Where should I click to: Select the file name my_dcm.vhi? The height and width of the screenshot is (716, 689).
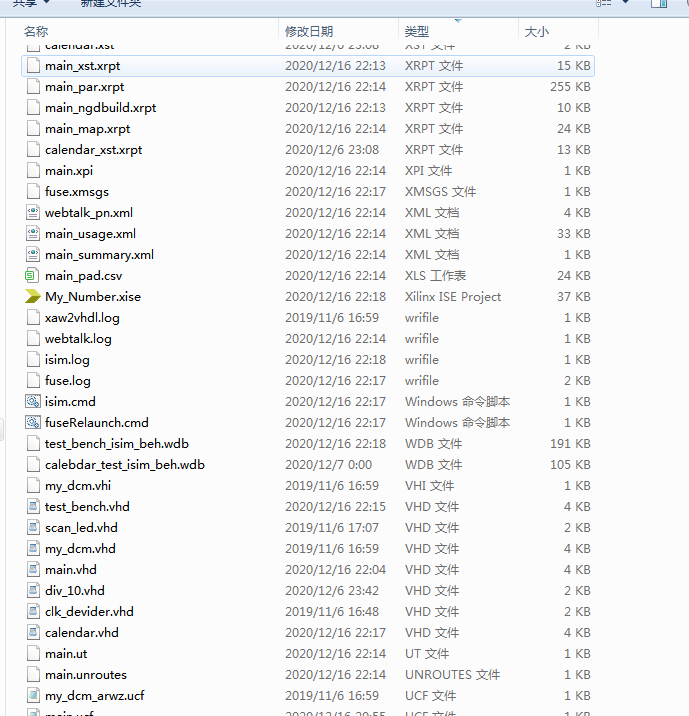coord(78,486)
